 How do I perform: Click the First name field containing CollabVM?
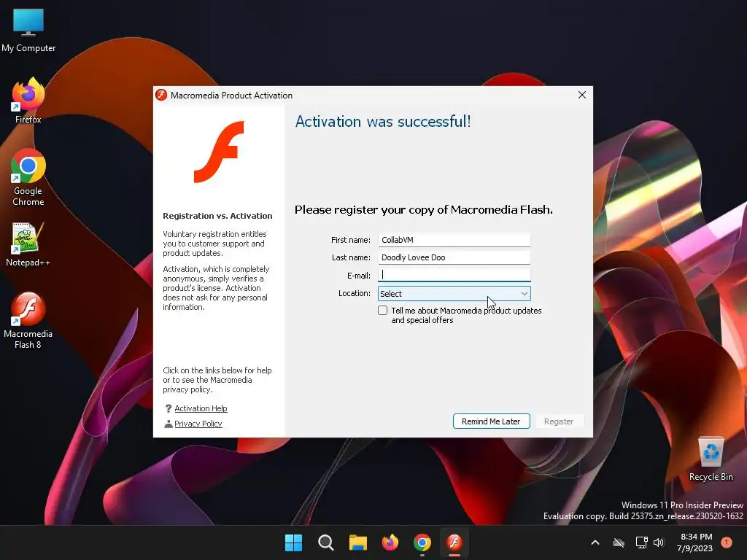click(x=454, y=240)
